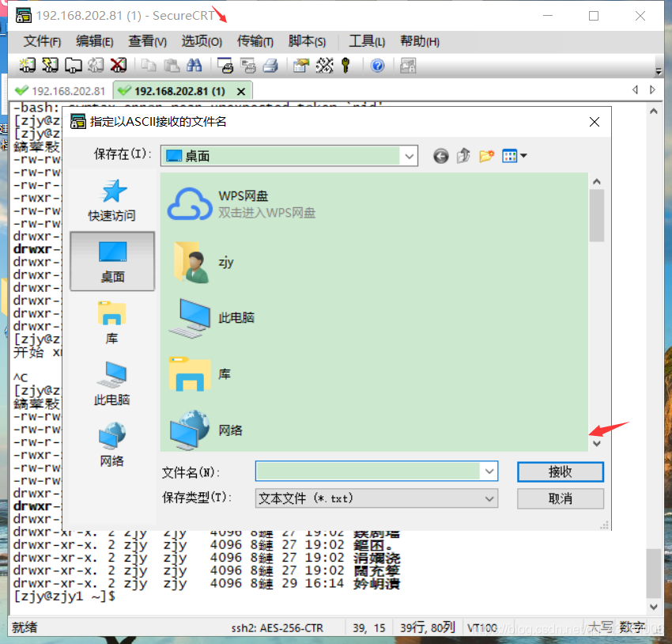Image resolution: width=672 pixels, height=644 pixels.
Task: Click the 接收 button
Action: click(561, 472)
